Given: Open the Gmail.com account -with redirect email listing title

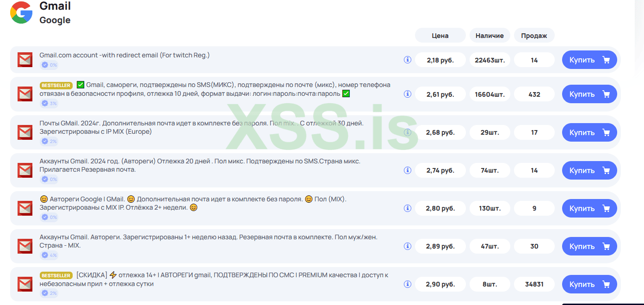Looking at the screenshot, I should click(x=124, y=55).
